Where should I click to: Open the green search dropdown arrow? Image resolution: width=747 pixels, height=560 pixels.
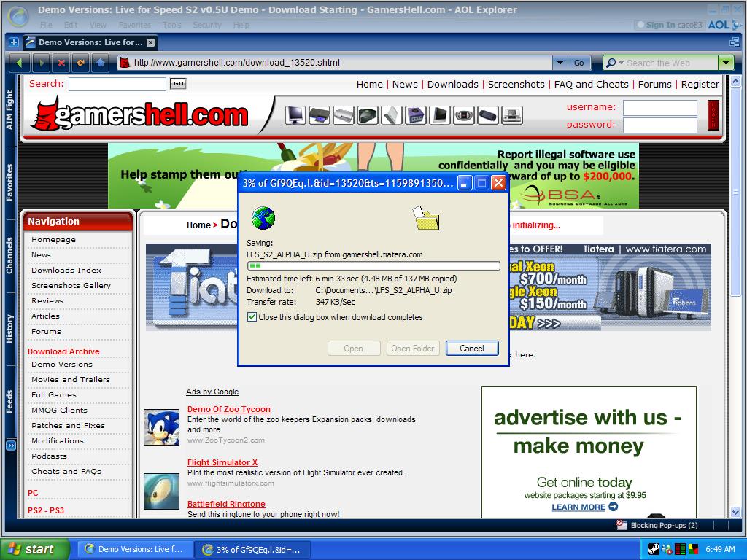click(x=726, y=63)
